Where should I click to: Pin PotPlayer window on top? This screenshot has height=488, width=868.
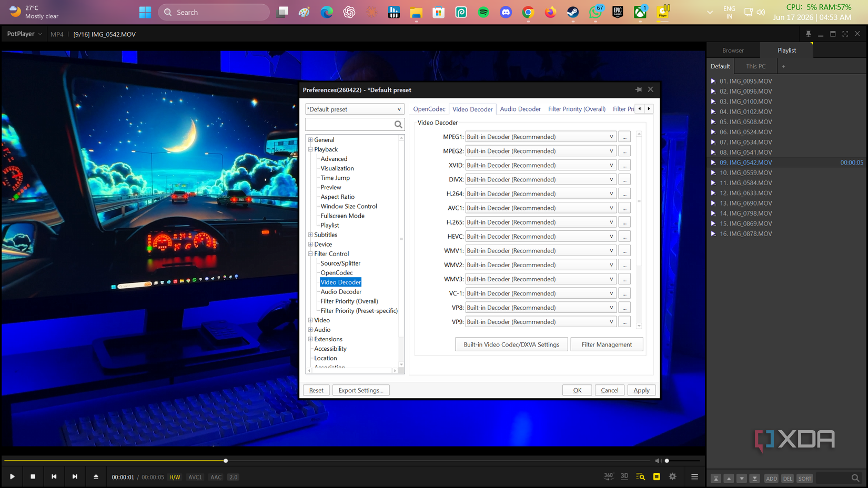click(x=809, y=34)
